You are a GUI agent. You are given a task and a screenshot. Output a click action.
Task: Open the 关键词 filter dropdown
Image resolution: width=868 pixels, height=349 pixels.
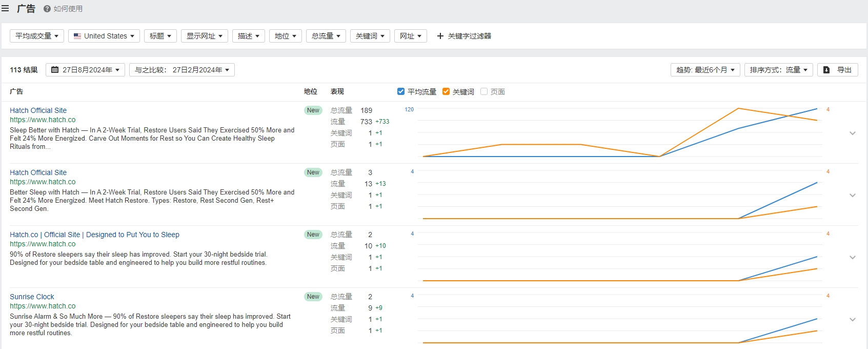tap(370, 36)
